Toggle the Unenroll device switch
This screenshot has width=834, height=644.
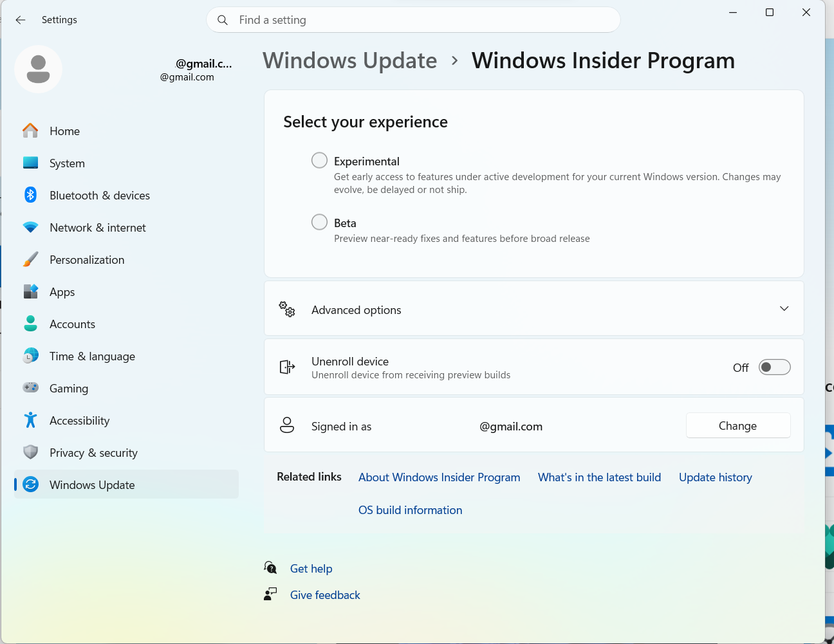pyautogui.click(x=774, y=367)
